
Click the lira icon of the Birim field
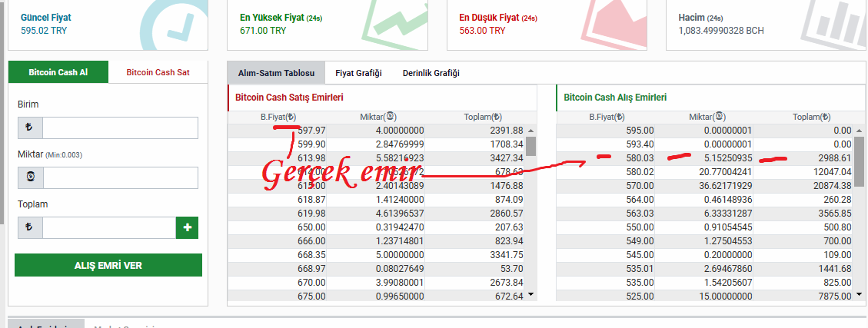pos(30,128)
